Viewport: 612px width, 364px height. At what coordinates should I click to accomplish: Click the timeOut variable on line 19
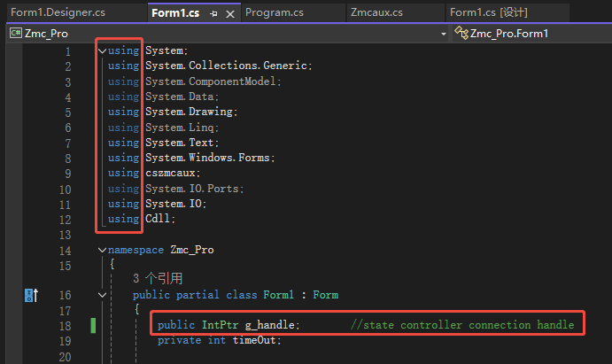(252, 341)
